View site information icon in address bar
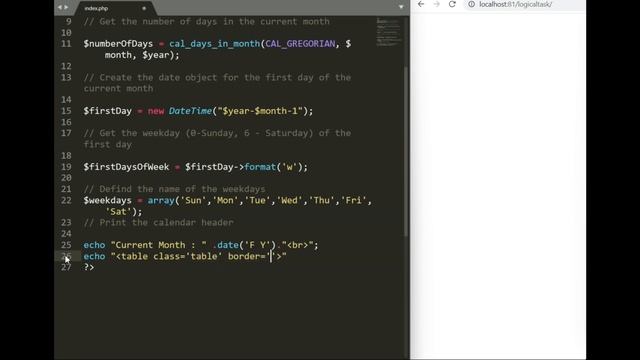Image resolution: width=640 pixels, height=360 pixels. tap(471, 4)
